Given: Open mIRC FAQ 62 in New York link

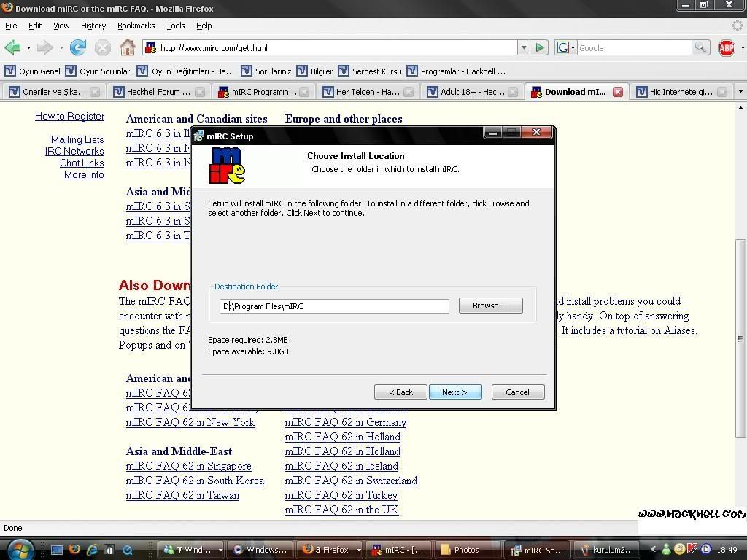Looking at the screenshot, I should [190, 422].
